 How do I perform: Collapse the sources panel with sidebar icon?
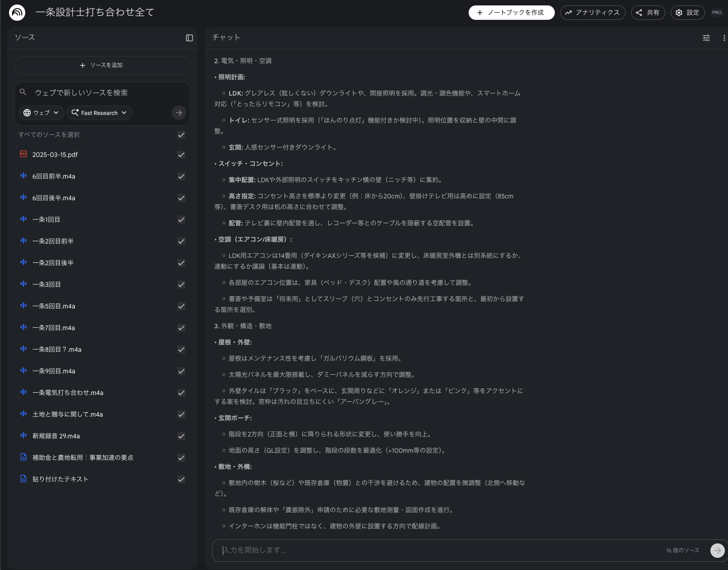pyautogui.click(x=189, y=38)
